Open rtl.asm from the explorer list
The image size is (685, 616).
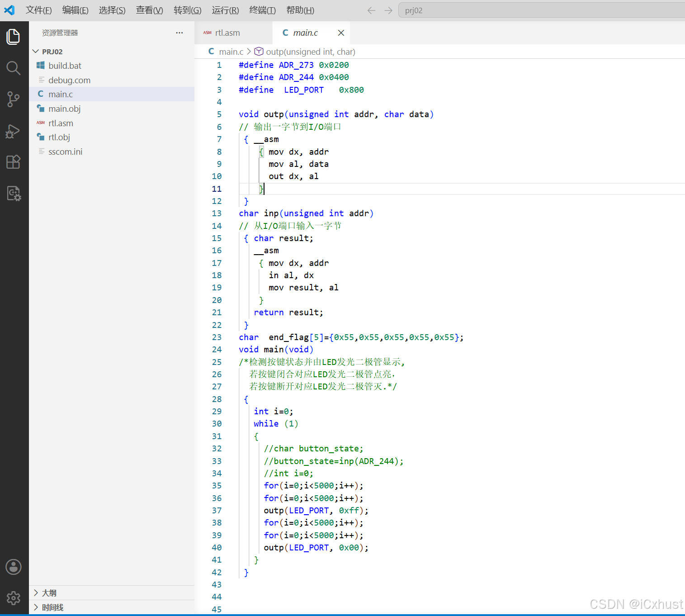(x=112, y=123)
